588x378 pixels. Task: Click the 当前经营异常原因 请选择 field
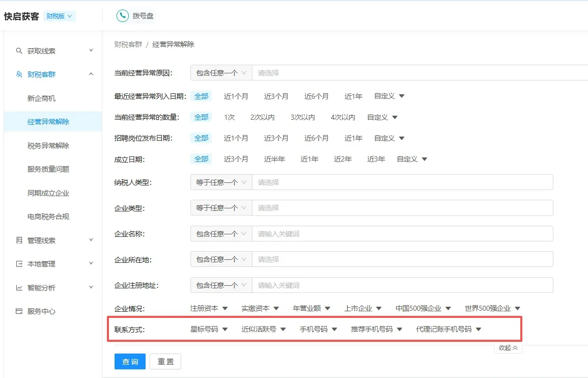click(420, 73)
